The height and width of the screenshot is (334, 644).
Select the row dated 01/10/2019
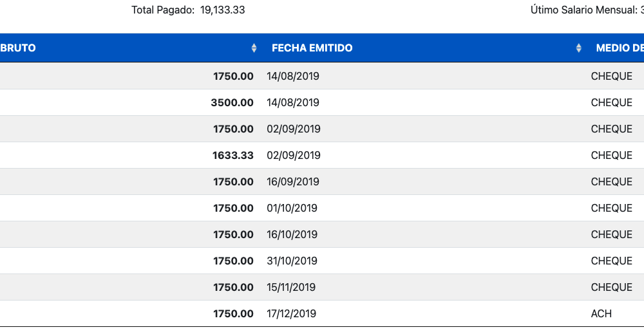click(322, 208)
